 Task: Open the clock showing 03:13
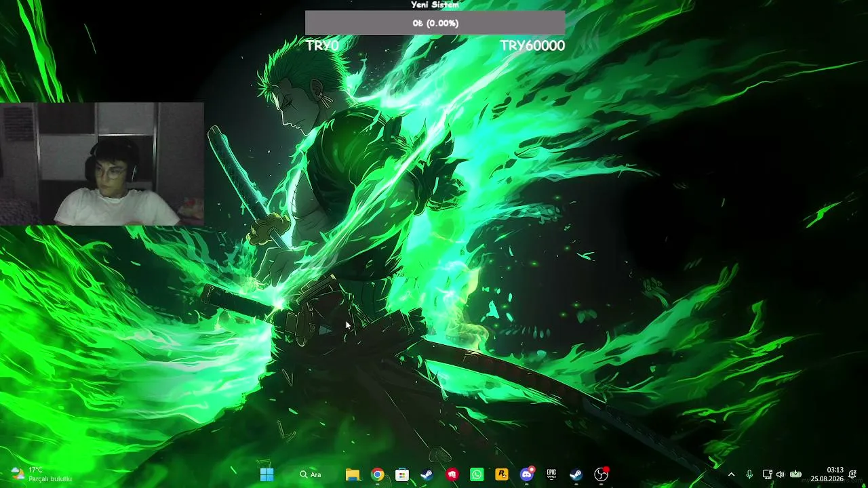point(827,474)
